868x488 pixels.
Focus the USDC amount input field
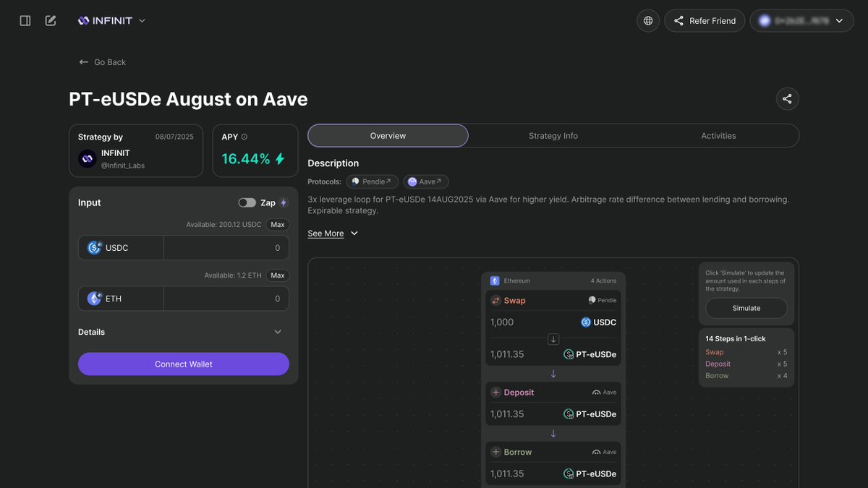point(226,248)
